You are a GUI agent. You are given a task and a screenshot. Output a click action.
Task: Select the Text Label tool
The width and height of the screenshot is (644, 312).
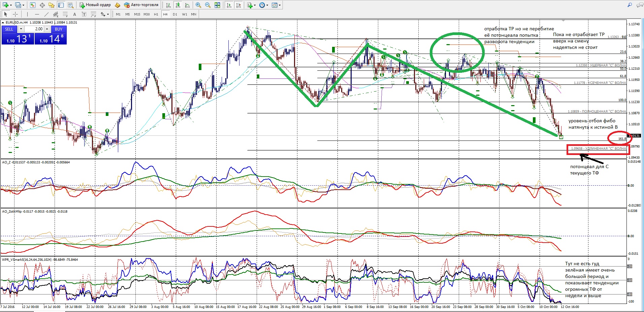pyautogui.click(x=84, y=14)
